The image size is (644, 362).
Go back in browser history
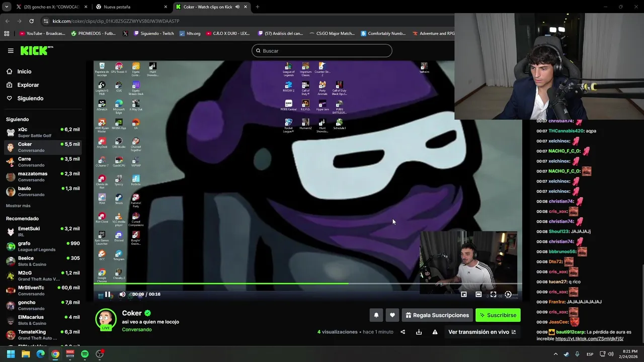coord(7,21)
